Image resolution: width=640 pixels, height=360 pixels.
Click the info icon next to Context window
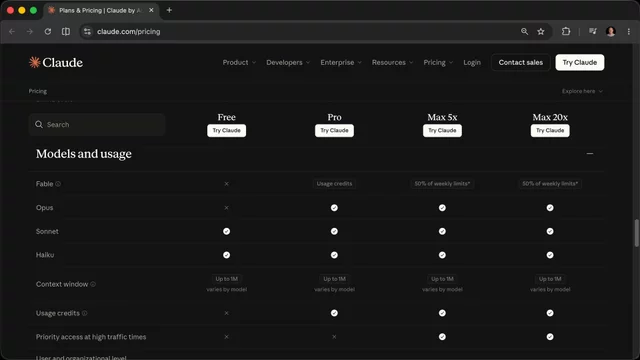click(x=93, y=284)
